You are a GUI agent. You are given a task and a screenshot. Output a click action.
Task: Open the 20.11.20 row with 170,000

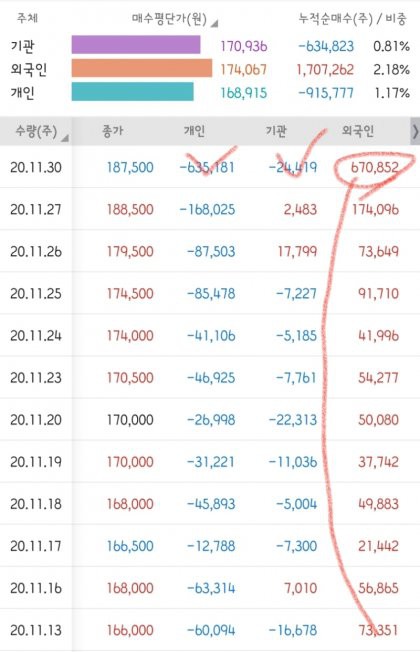point(210,420)
